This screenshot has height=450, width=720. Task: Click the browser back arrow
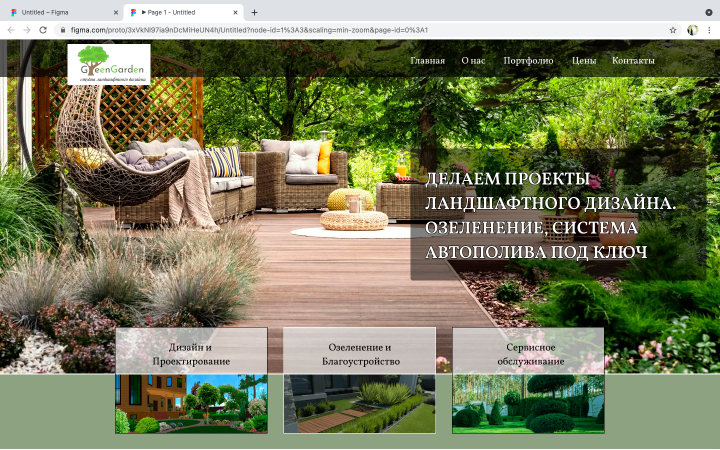click(x=11, y=30)
